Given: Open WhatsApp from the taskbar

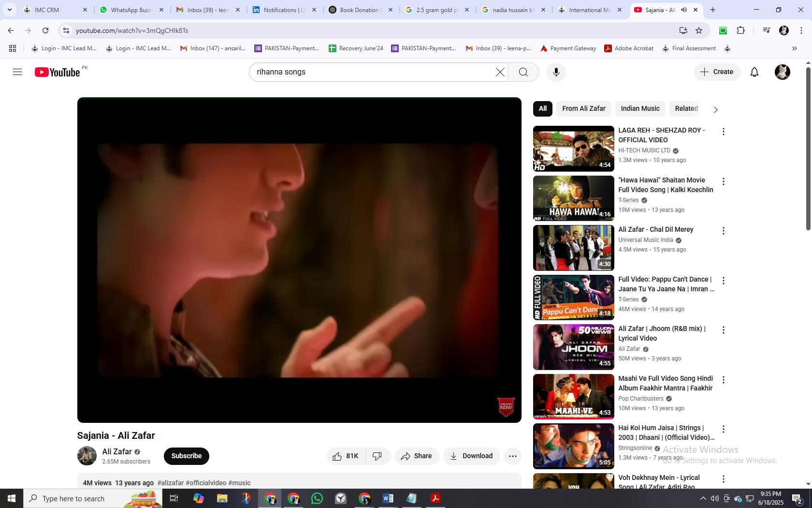Looking at the screenshot, I should 317,498.
